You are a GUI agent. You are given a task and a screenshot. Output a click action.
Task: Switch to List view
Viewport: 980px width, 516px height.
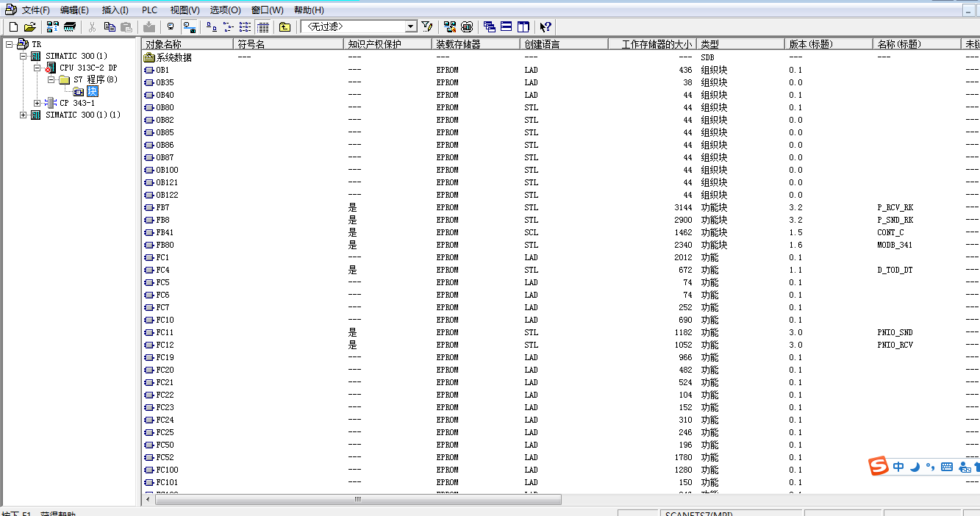245,26
